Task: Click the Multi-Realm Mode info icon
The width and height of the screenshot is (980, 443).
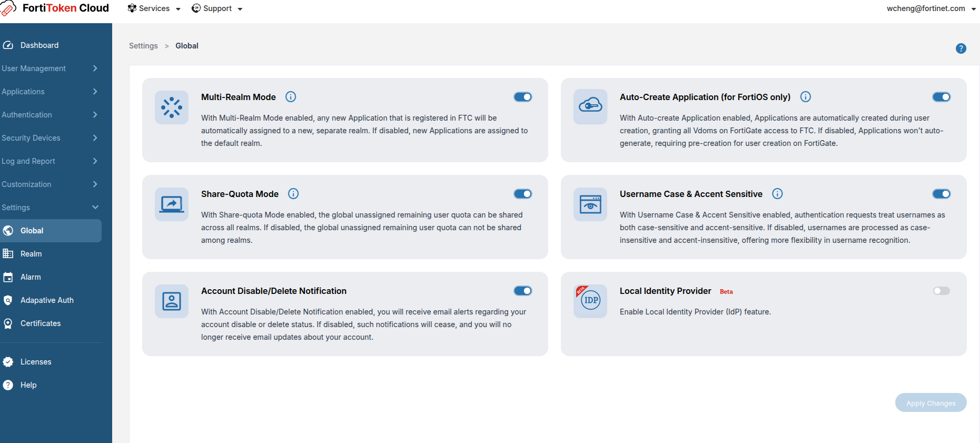Action: [x=290, y=97]
